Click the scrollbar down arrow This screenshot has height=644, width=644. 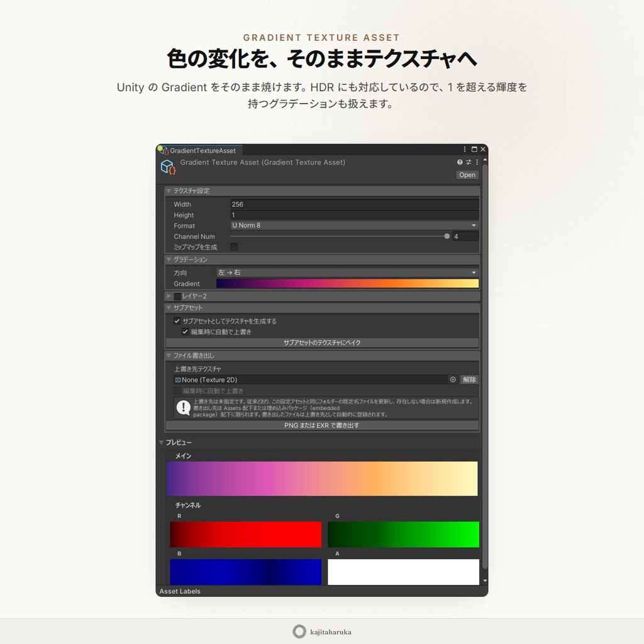485,580
